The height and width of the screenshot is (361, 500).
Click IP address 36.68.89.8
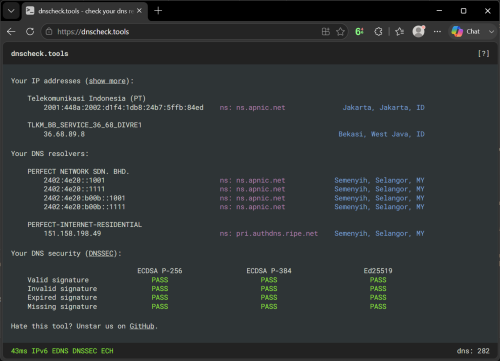64,134
